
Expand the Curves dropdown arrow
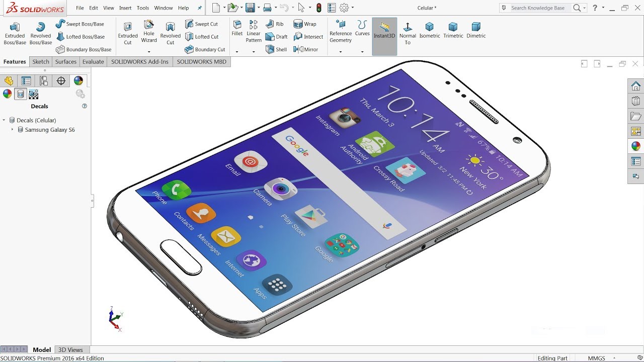[x=362, y=51]
